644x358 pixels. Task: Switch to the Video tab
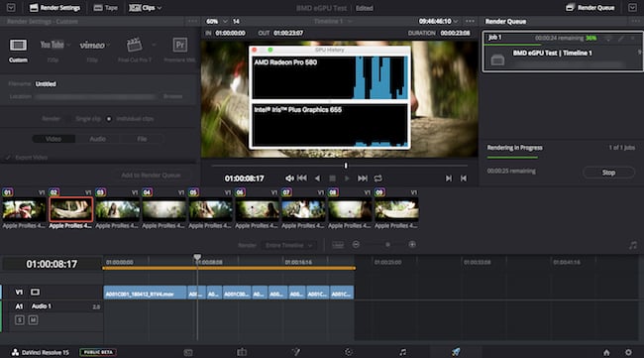pyautogui.click(x=54, y=139)
